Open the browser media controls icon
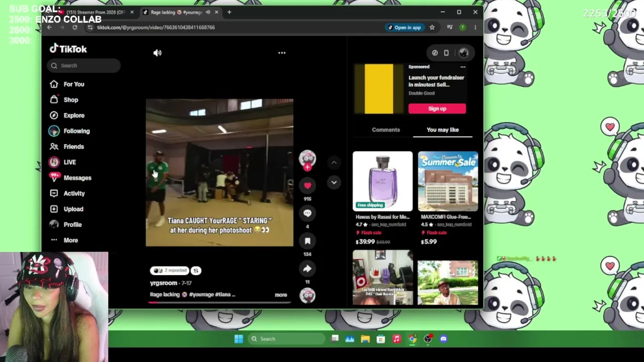This screenshot has width=644, height=362. pos(450,27)
